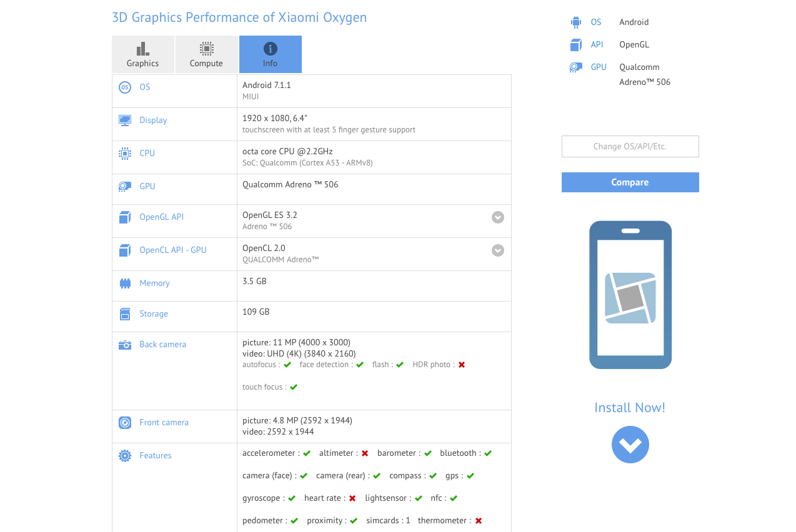Click the OS row icon
Image resolution: width=796 pixels, height=532 pixels.
[125, 87]
